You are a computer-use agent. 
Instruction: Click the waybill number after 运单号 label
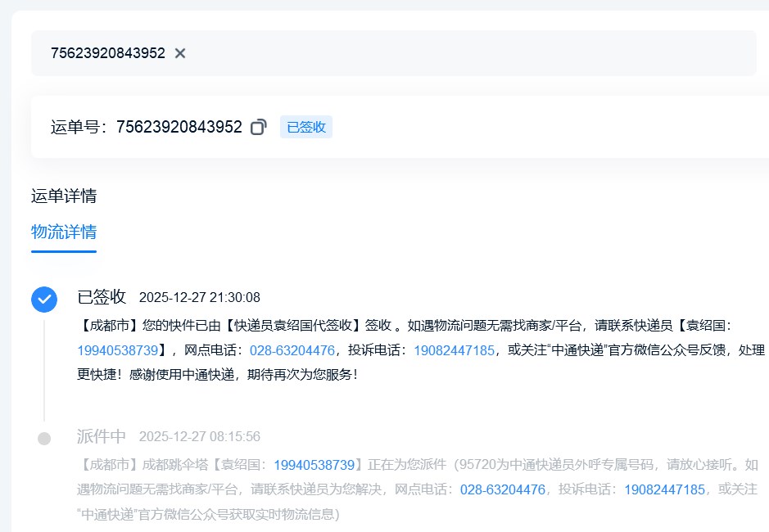[179, 127]
